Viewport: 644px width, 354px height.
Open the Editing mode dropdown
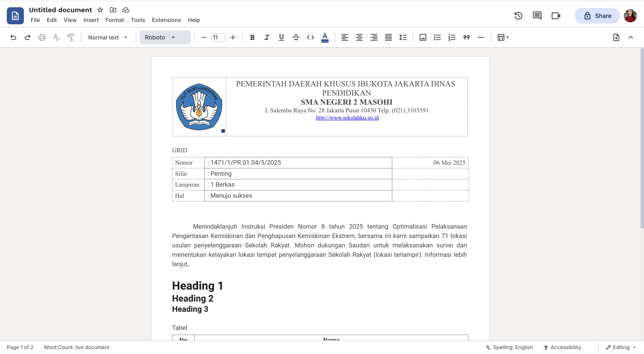click(x=621, y=347)
